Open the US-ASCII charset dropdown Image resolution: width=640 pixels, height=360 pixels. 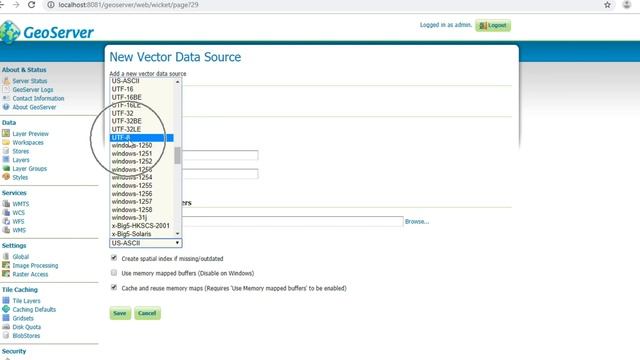coord(146,243)
